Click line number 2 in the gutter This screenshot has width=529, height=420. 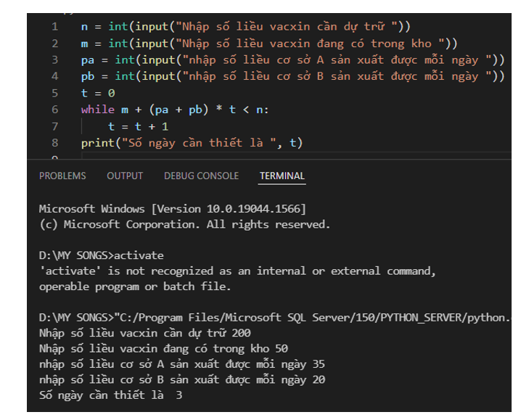click(x=54, y=44)
